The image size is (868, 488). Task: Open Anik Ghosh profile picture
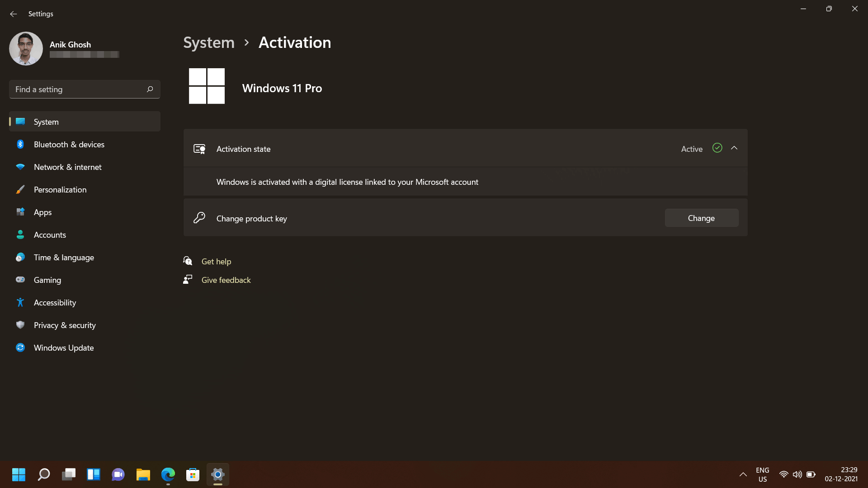tap(26, 48)
